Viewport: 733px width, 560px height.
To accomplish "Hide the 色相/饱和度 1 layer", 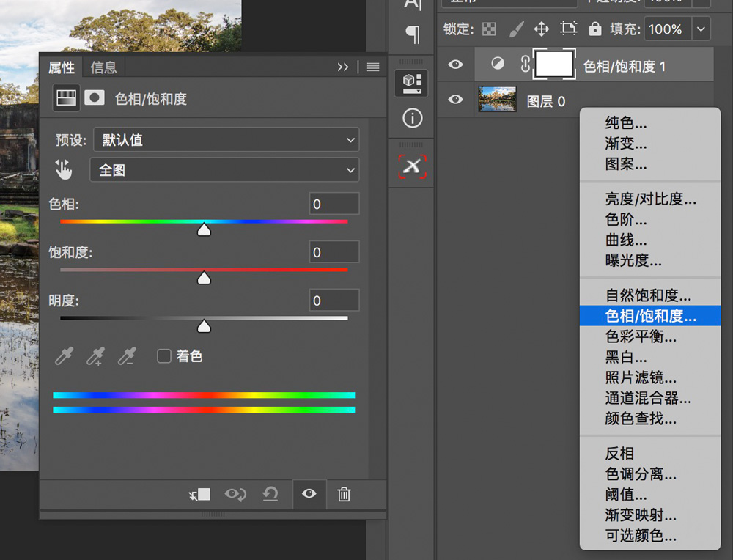I will click(x=455, y=64).
